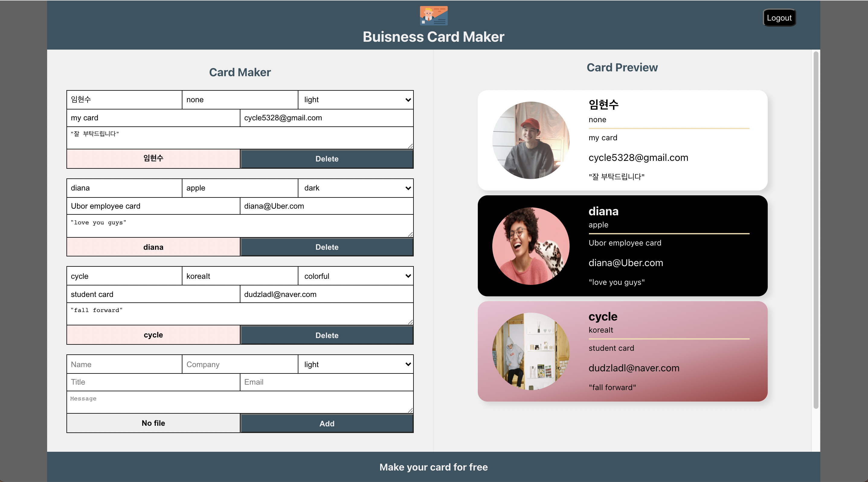Click the Business Card Maker logo icon
Screen dimensions: 868x482
[434, 15]
